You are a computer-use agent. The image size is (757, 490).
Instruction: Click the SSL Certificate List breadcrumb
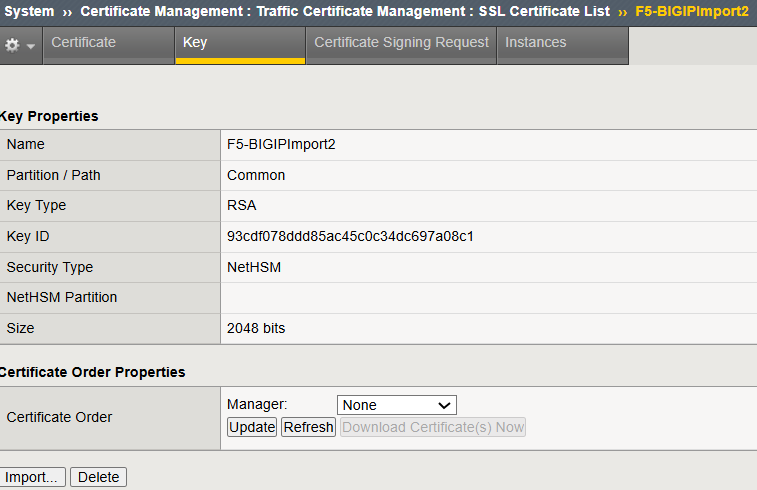544,11
